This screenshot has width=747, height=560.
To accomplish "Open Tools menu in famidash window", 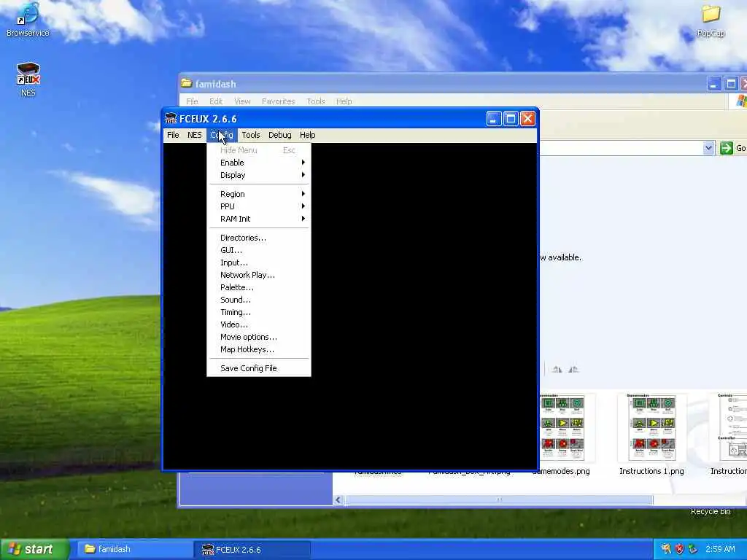I will point(316,101).
